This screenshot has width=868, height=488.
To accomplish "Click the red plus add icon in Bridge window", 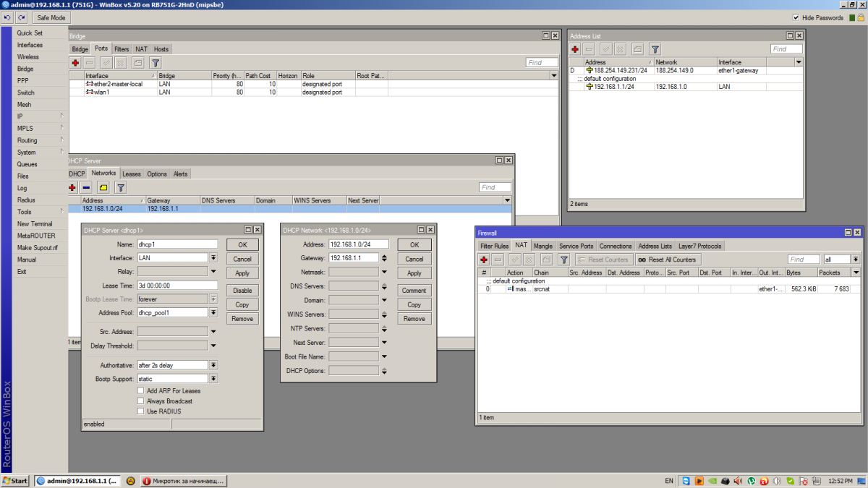I will pos(75,63).
